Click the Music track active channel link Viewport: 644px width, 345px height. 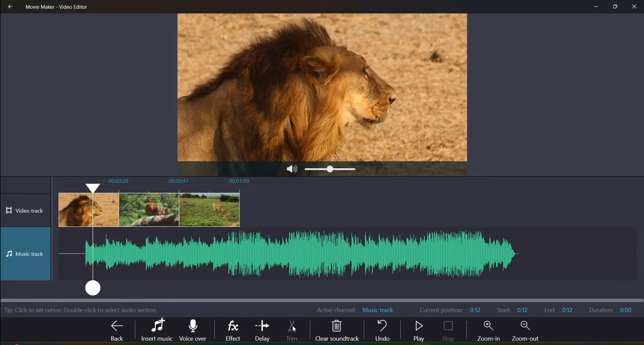(x=378, y=310)
